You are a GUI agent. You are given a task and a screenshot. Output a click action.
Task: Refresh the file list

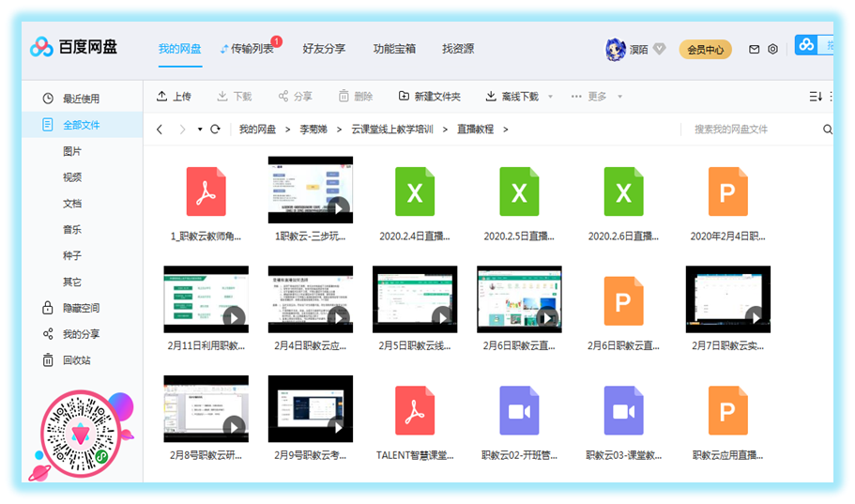(x=215, y=130)
